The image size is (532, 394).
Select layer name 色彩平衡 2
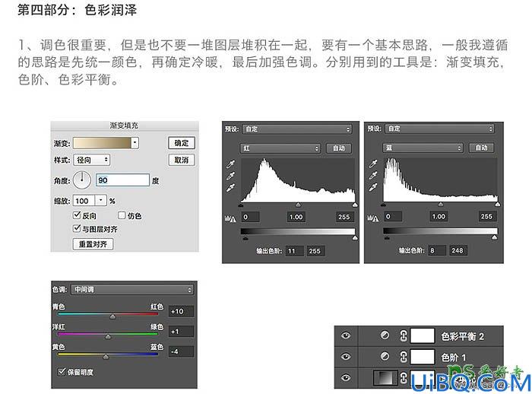(462, 336)
